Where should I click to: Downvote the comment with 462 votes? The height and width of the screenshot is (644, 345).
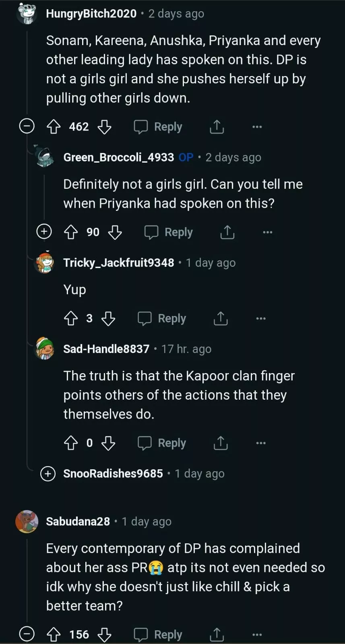pyautogui.click(x=105, y=127)
